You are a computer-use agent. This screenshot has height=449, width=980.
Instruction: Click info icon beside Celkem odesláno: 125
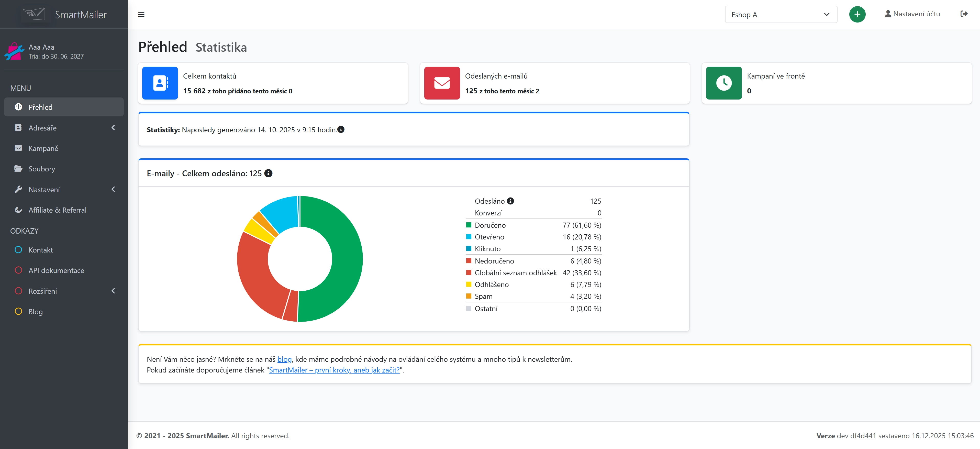tap(268, 173)
